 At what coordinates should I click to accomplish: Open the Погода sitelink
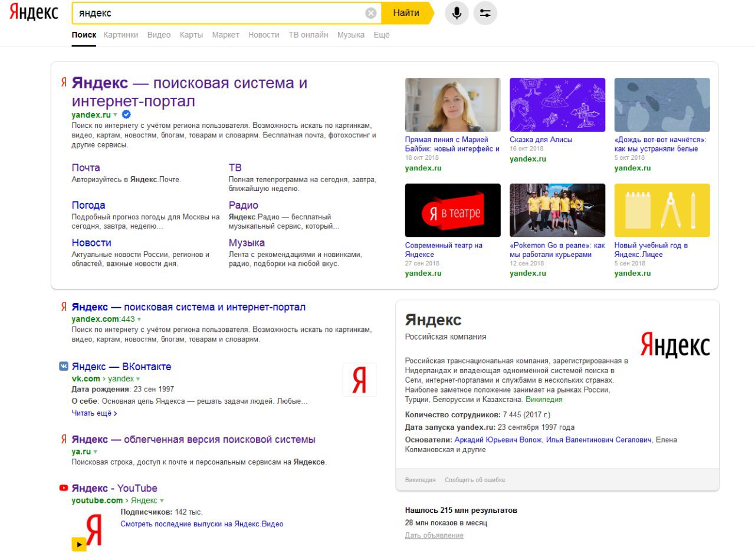click(x=88, y=205)
